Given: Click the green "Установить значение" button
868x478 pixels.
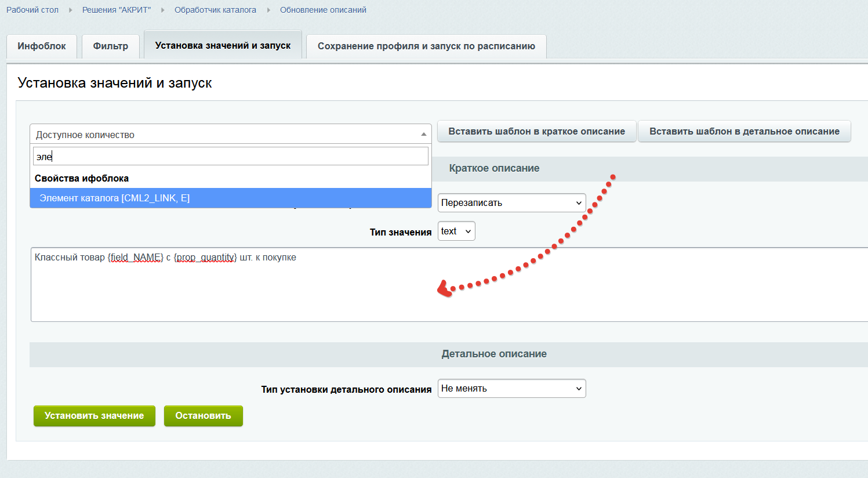Looking at the screenshot, I should coord(94,416).
